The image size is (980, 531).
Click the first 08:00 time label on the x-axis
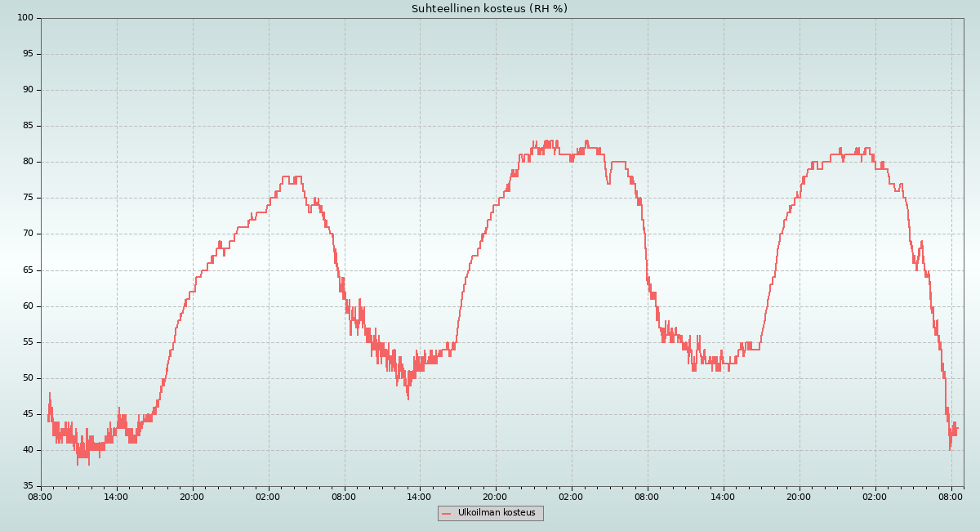(x=41, y=497)
